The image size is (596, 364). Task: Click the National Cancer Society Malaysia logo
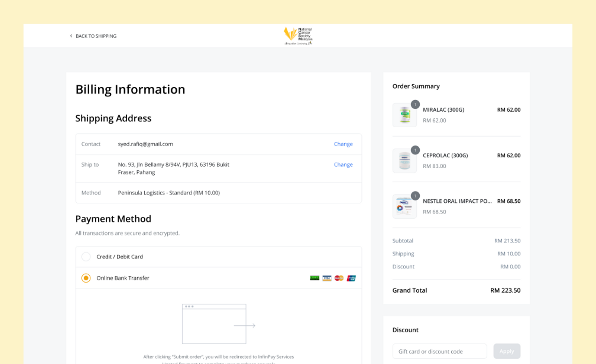(298, 36)
